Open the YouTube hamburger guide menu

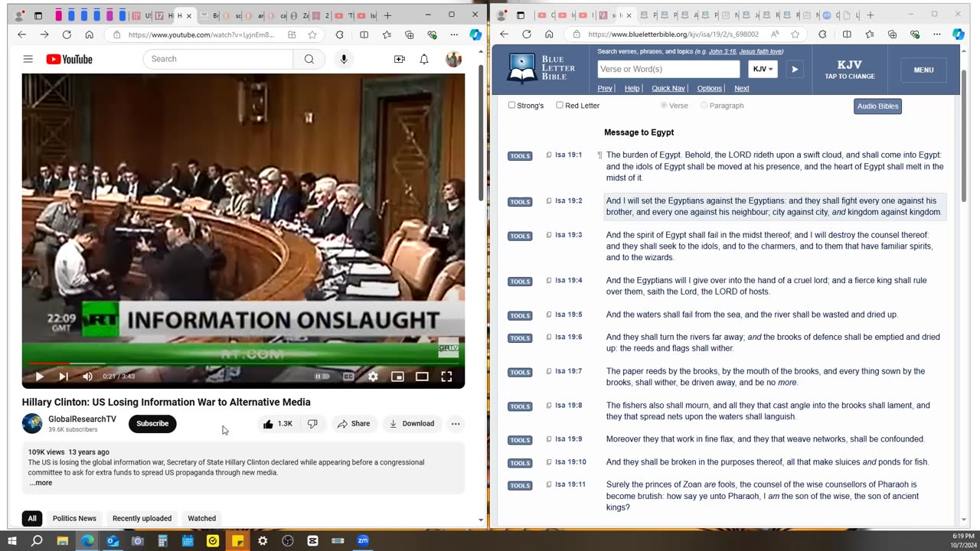[x=28, y=59]
